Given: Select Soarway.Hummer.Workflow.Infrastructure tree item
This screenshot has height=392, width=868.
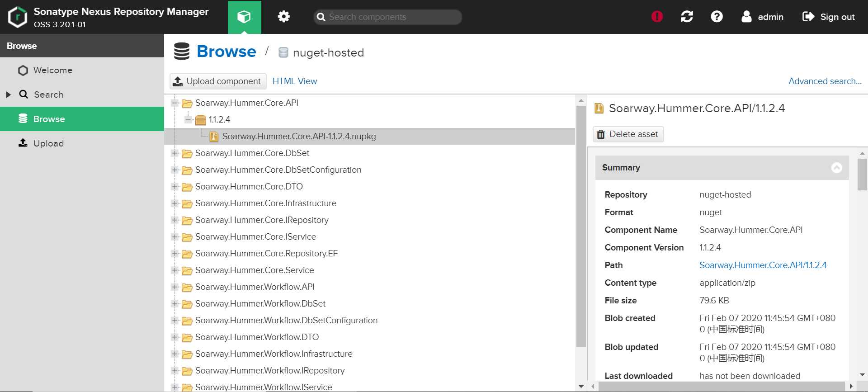Looking at the screenshot, I should (x=274, y=354).
